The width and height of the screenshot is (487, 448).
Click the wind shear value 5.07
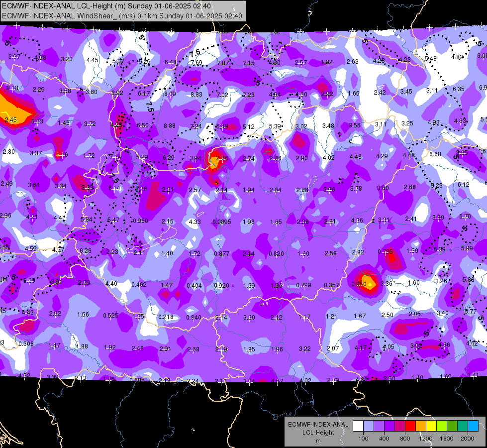pyautogui.click(x=118, y=61)
